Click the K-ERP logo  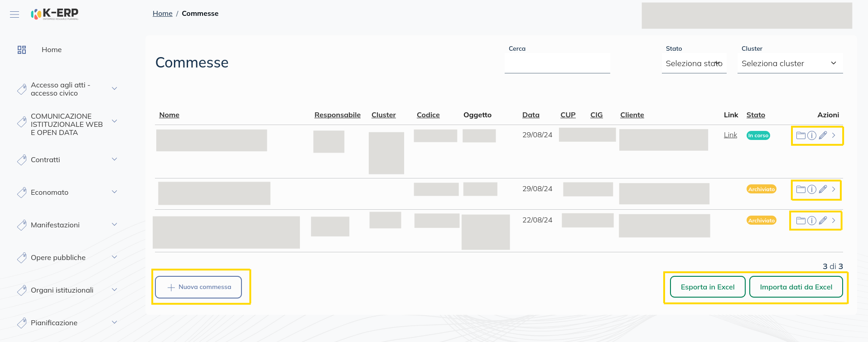pos(55,14)
